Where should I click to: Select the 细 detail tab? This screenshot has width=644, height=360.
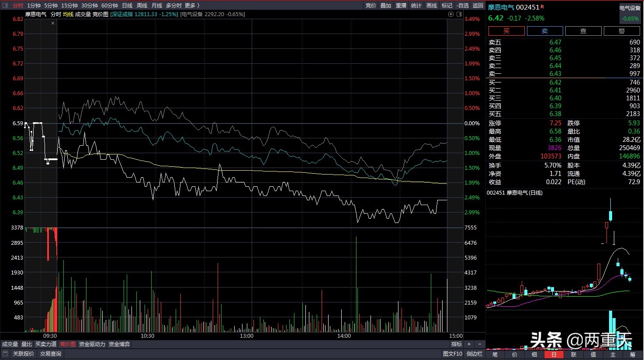(534, 354)
